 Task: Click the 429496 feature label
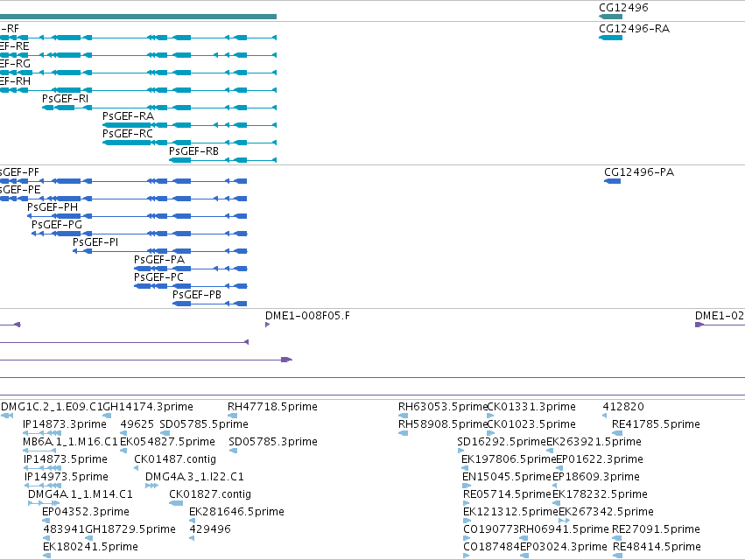pos(210,529)
